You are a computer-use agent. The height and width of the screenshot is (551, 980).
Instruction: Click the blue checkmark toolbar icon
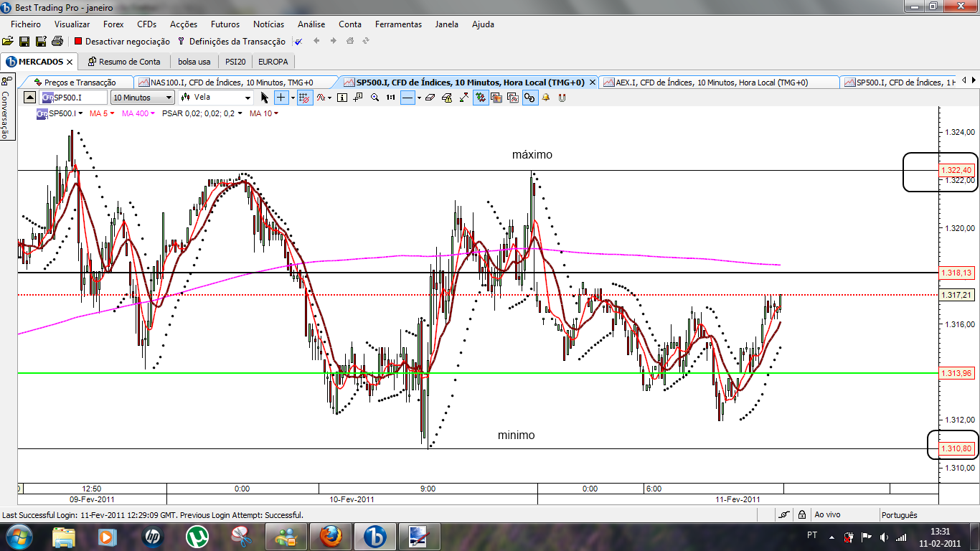(x=298, y=42)
